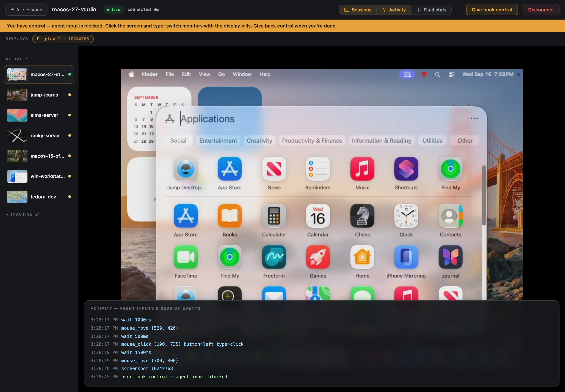Open the View menu
565x392 pixels.
204,74
